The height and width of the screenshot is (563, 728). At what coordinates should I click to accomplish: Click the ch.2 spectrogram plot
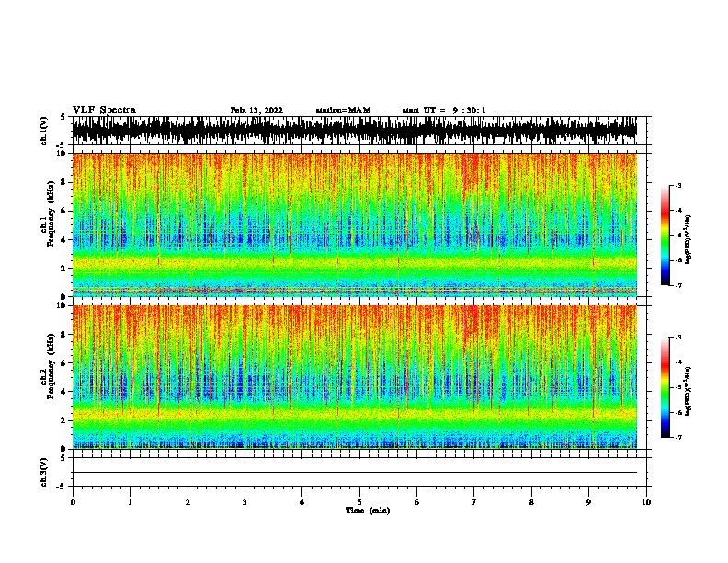(x=355, y=377)
